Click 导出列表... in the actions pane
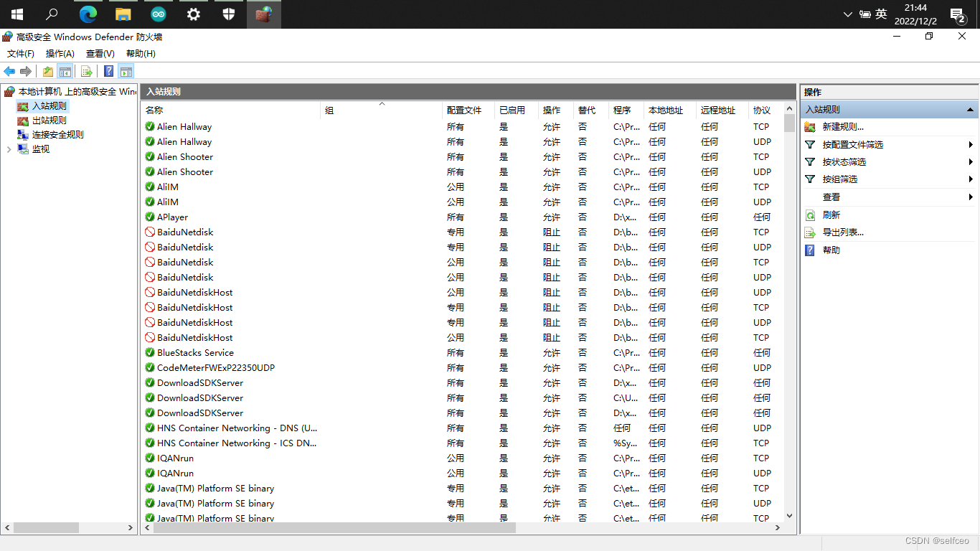 point(843,232)
